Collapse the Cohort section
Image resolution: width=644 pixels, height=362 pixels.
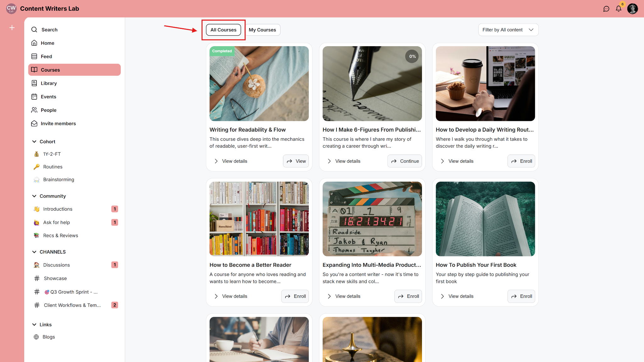tap(34, 142)
